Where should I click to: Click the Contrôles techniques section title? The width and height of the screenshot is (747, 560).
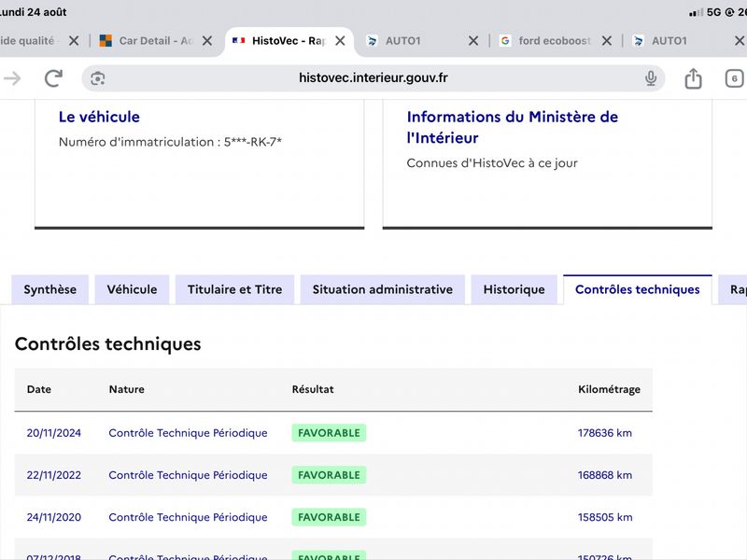[x=107, y=343]
